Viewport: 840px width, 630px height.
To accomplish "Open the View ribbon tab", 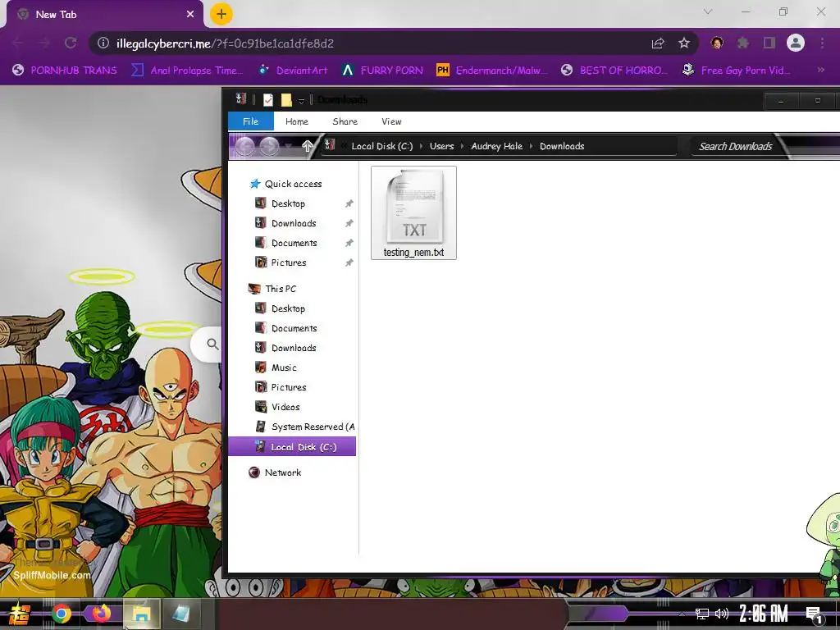I will click(391, 121).
